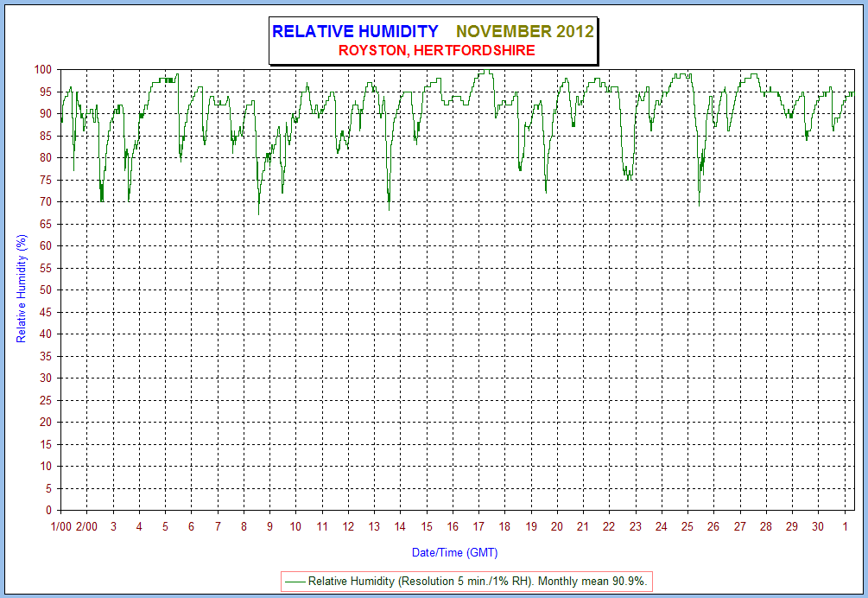Viewport: 868px width, 598px height.
Task: Click the x-axis date label 28
Action: pos(766,526)
